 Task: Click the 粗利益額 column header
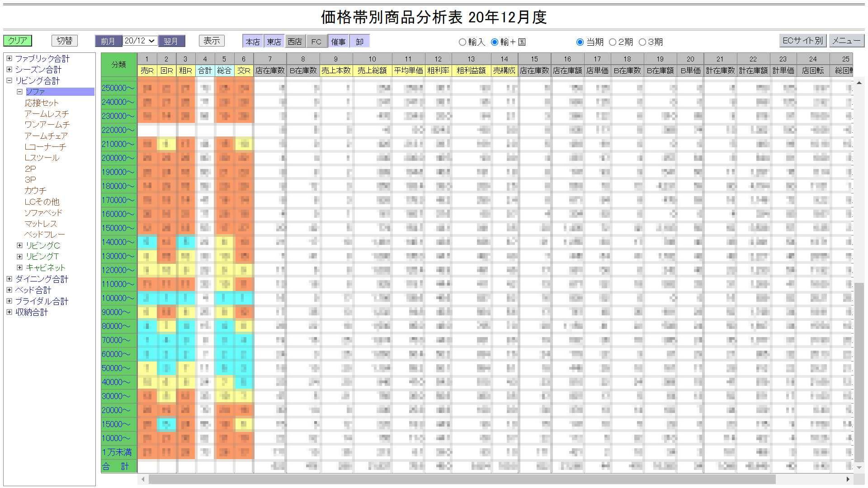[471, 70]
